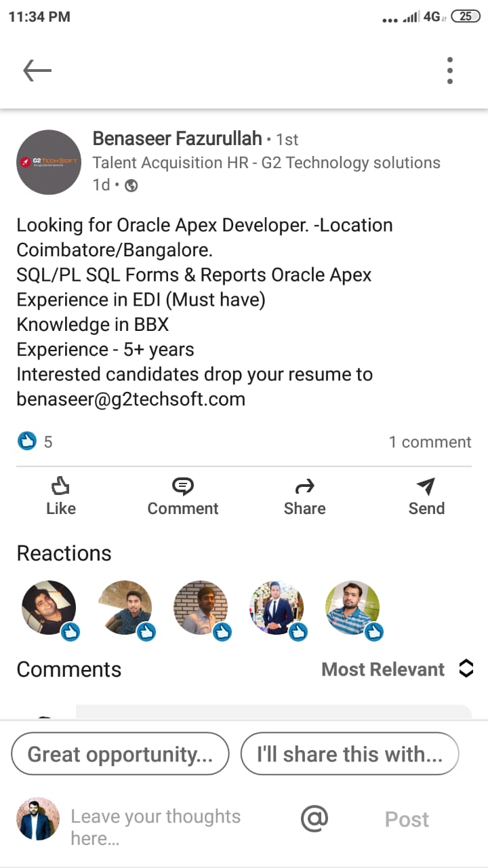The image size is (488, 868).
Task: Choose the "Great opportunity..." quick reply
Action: (x=120, y=754)
